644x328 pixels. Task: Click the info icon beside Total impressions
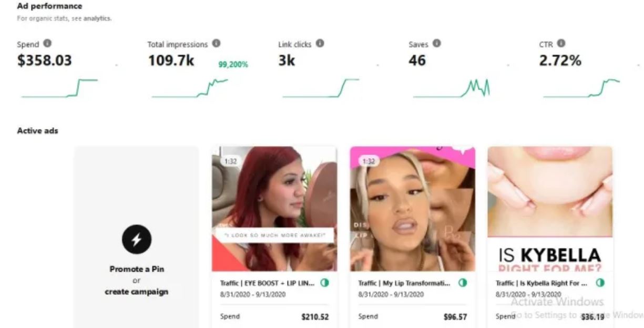216,44
